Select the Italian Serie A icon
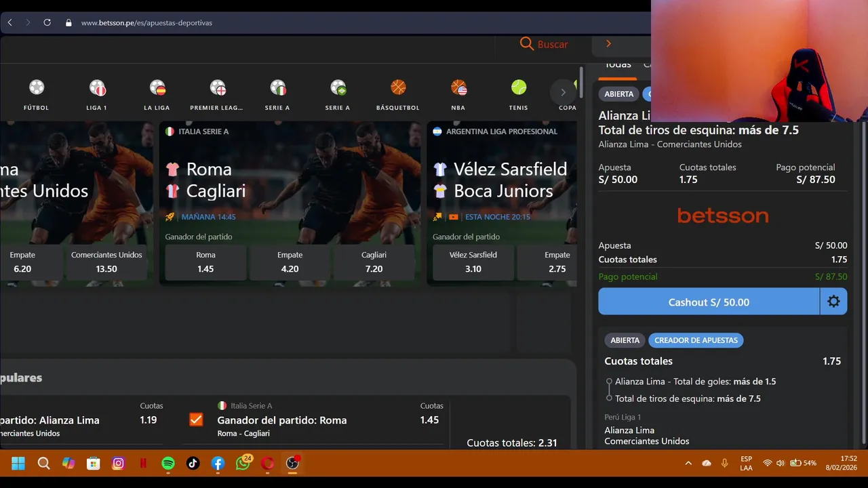The width and height of the screenshot is (868, 488). tap(277, 87)
